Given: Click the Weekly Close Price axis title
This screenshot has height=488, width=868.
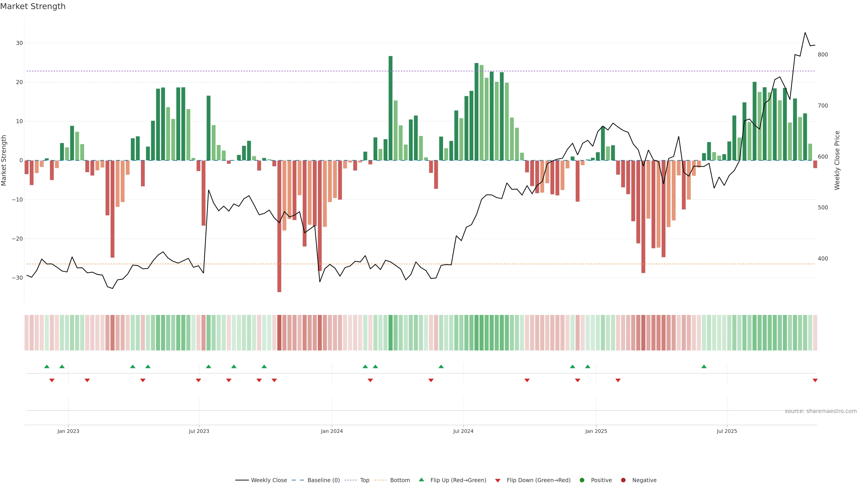Looking at the screenshot, I should click(x=837, y=160).
